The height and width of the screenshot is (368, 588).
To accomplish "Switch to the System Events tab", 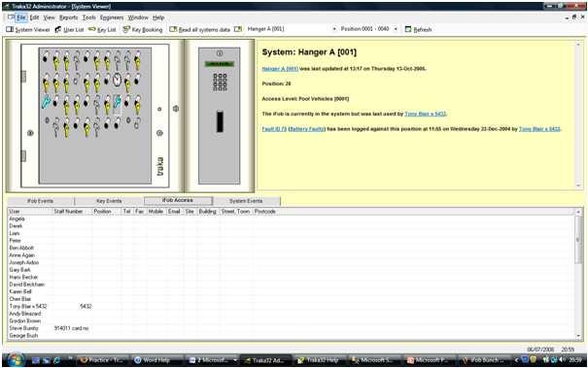I will [246, 201].
